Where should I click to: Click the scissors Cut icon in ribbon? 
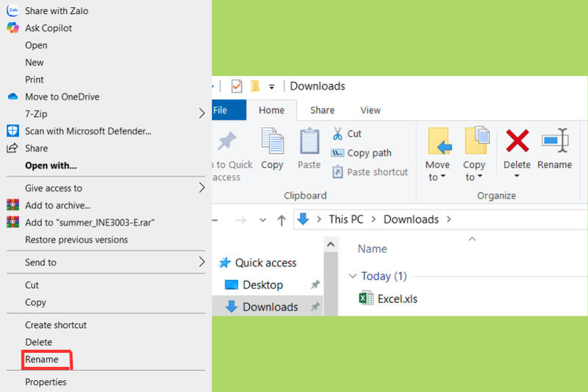337,134
